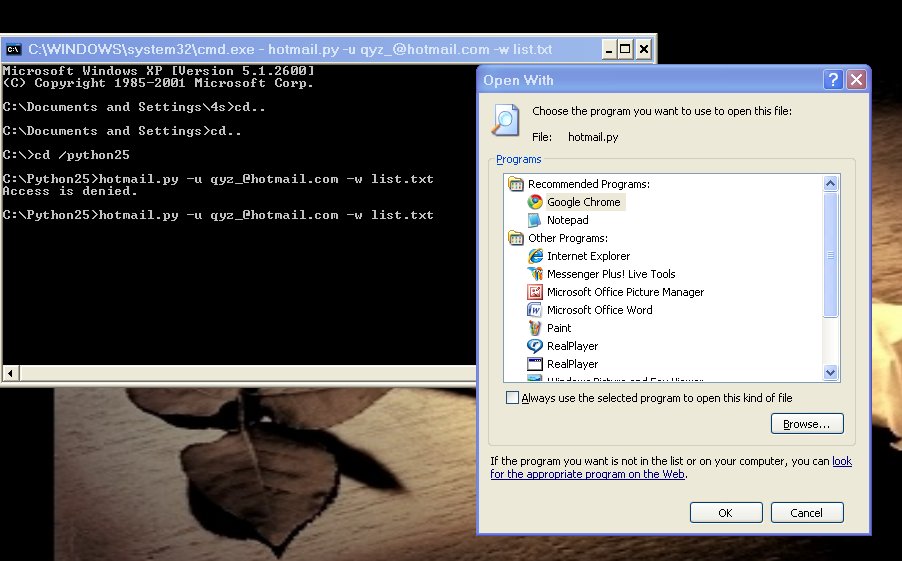Click the Microsoft Office Word icon
902x561 pixels.
pyautogui.click(x=535, y=310)
